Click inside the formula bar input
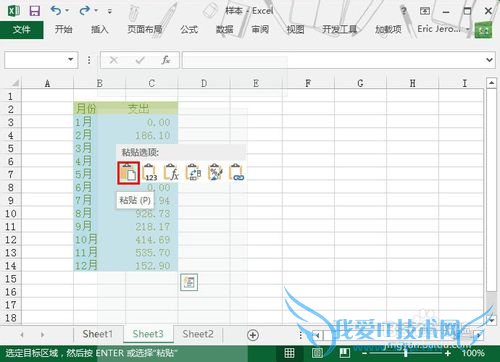 (332, 60)
